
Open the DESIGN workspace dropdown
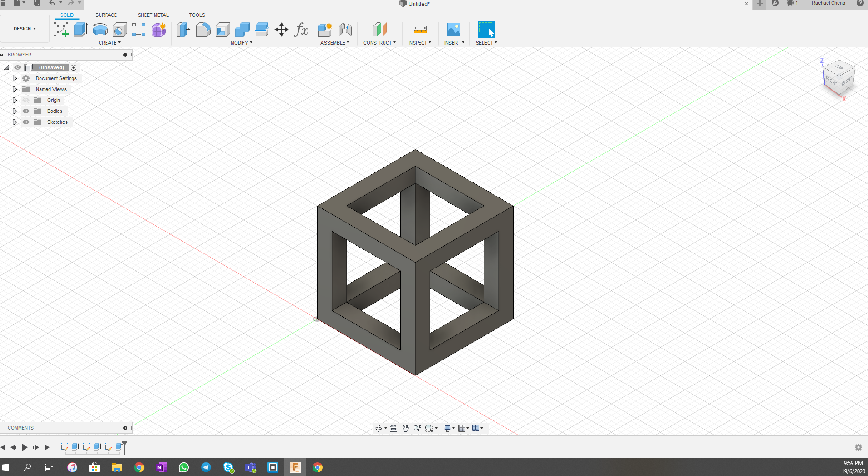(25, 29)
